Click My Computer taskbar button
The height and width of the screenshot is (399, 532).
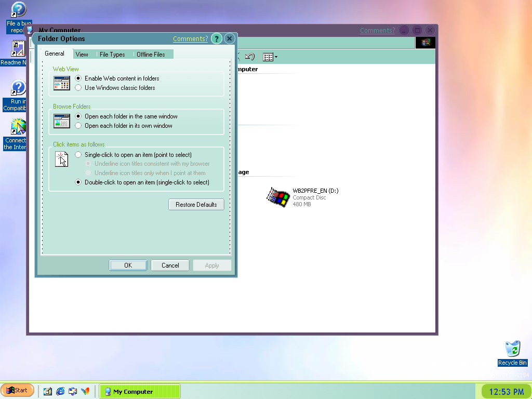click(x=140, y=392)
